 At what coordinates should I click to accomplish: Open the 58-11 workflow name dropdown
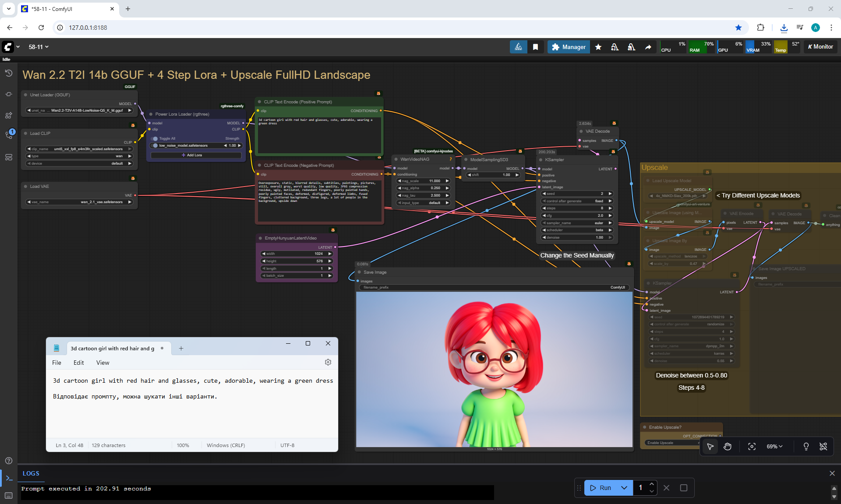click(39, 47)
